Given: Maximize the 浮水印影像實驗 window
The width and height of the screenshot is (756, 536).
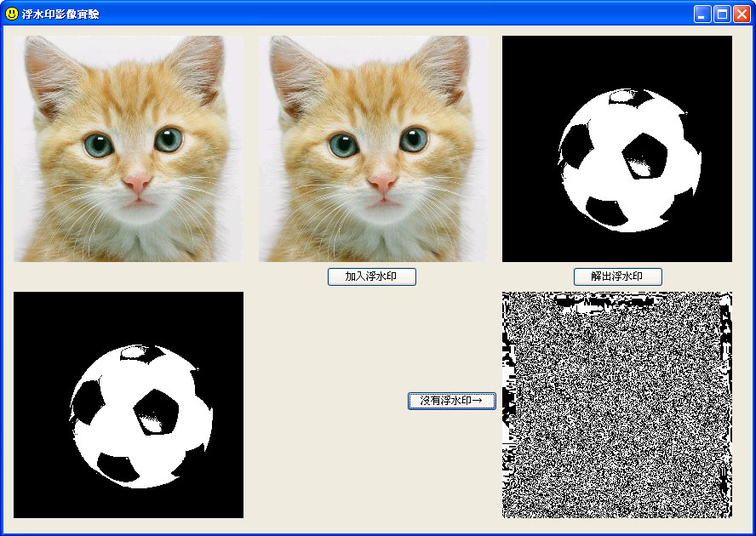Looking at the screenshot, I should tap(722, 14).
